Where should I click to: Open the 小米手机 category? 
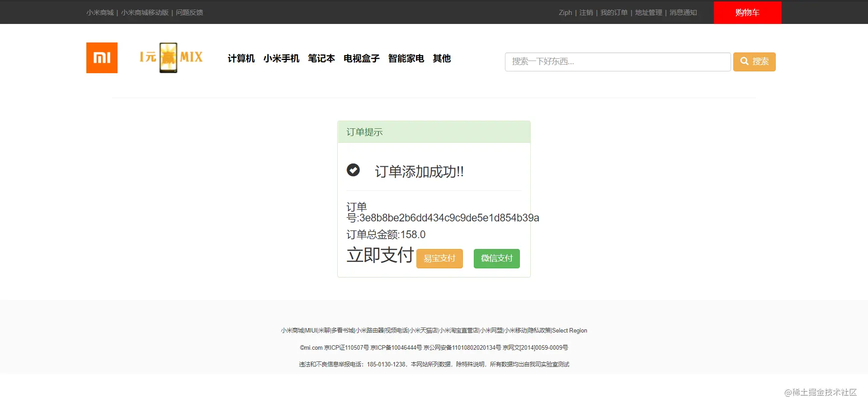point(281,59)
